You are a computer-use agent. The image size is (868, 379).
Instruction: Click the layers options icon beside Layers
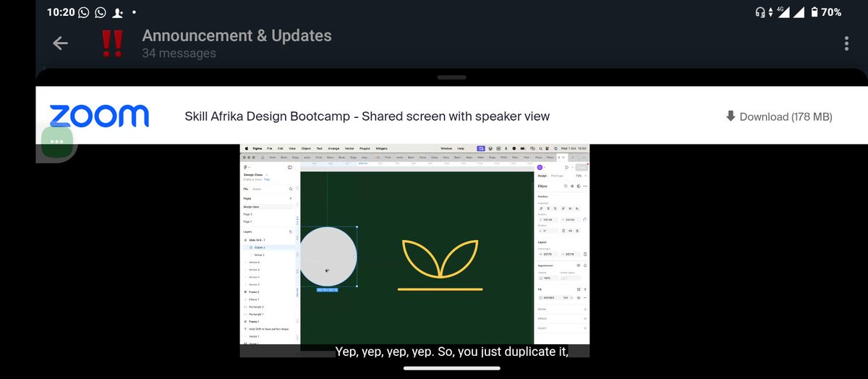(291, 232)
